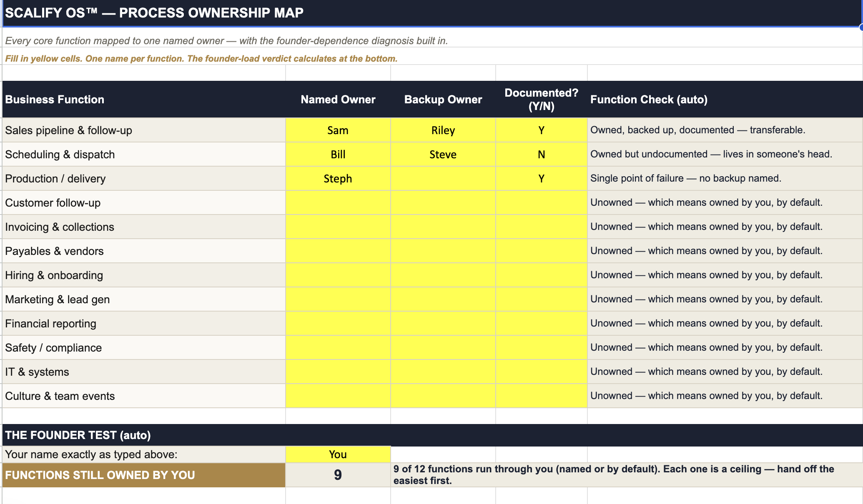Click the FUNCTIONS STILL OWNED BY YOU label cell
The width and height of the screenshot is (863, 504).
[x=144, y=475]
